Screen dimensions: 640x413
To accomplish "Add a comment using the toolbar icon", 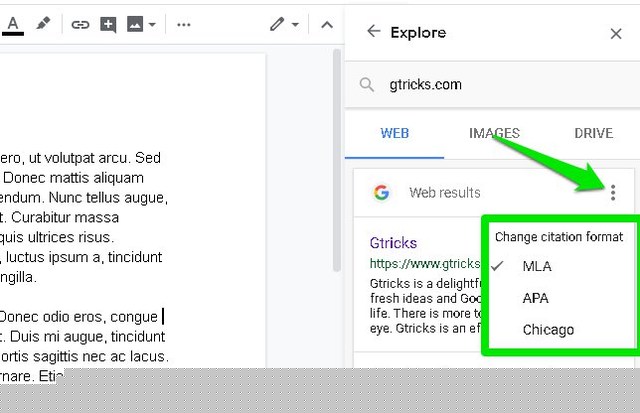I will tap(108, 24).
